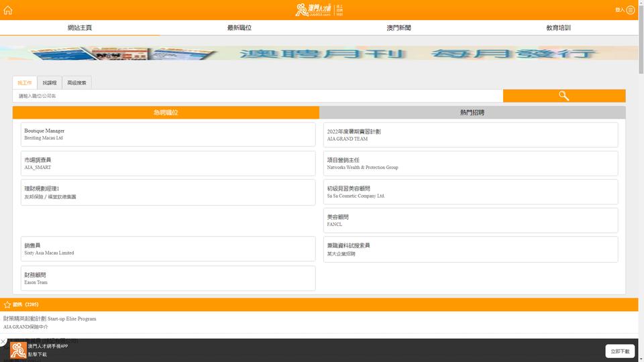Open 銷售員 Sixty Asia Macau listing

168,249
